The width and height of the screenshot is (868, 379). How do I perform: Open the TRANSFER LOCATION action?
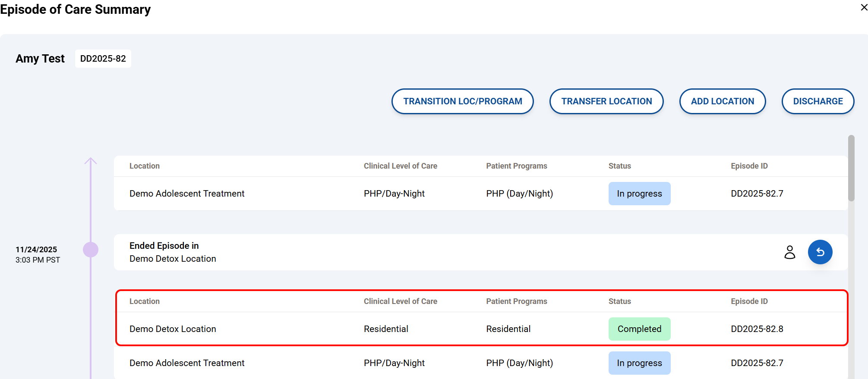click(x=606, y=101)
